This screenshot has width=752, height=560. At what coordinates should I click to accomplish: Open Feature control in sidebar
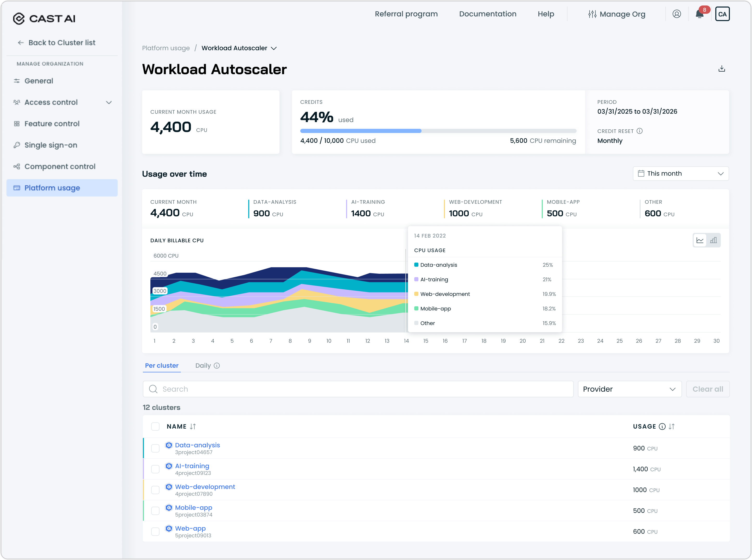tap(52, 124)
